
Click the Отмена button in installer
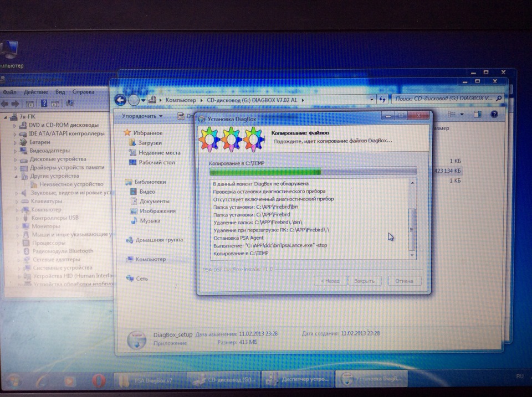tap(404, 281)
